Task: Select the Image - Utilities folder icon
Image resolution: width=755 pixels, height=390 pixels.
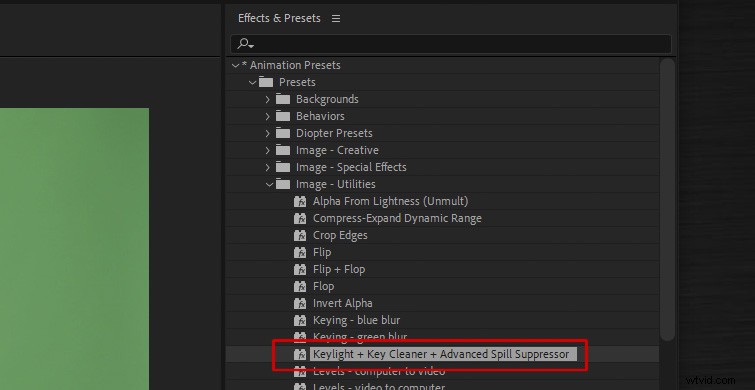Action: (x=283, y=184)
